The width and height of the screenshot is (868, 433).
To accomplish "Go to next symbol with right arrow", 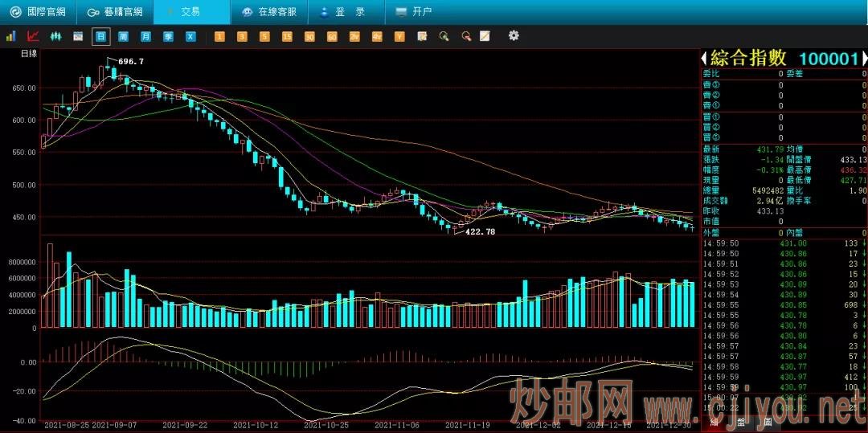I will coord(865,59).
